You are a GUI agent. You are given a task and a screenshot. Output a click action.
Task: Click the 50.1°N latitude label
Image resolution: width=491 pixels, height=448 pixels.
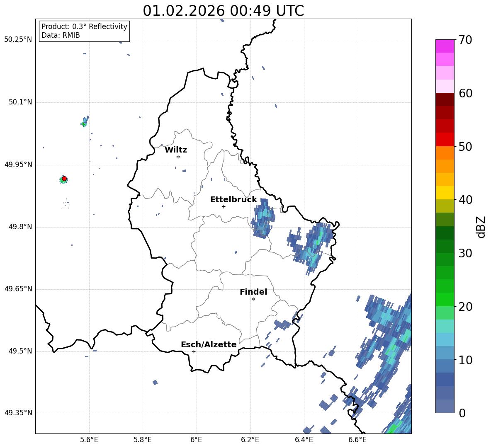[x=20, y=102]
